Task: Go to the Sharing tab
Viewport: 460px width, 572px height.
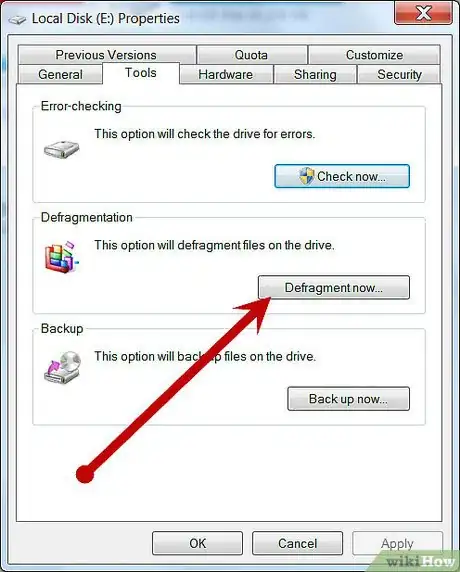Action: point(315,74)
